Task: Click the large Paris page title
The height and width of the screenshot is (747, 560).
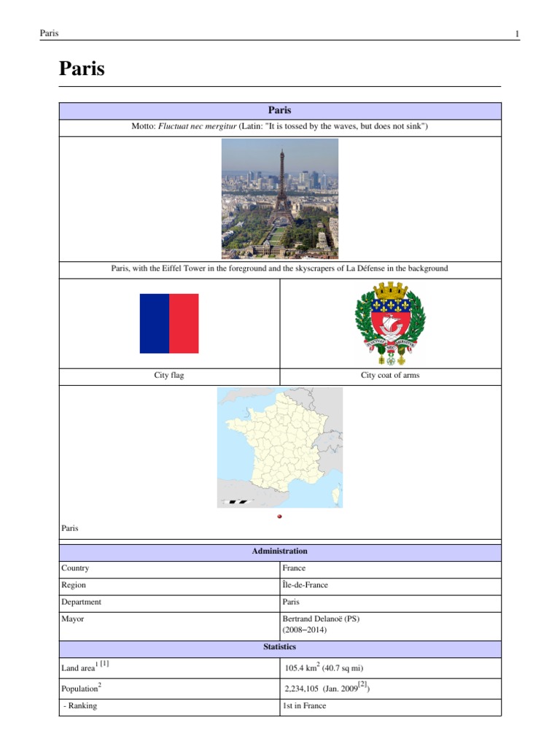Action: coord(82,69)
